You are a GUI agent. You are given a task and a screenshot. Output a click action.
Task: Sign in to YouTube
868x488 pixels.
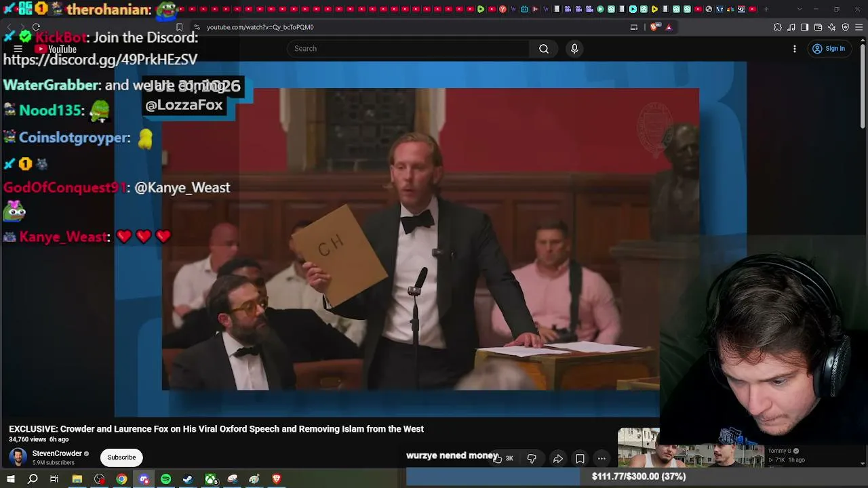point(829,49)
